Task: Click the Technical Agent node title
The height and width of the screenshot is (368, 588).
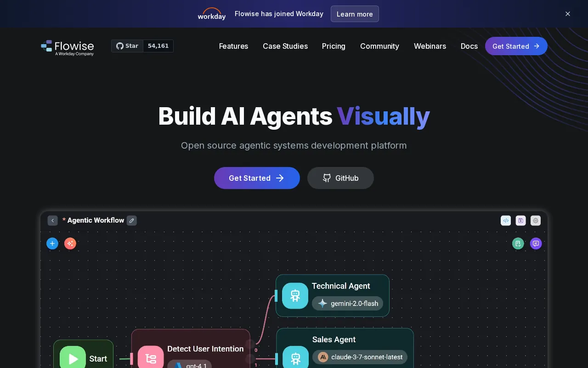Action: tap(341, 286)
